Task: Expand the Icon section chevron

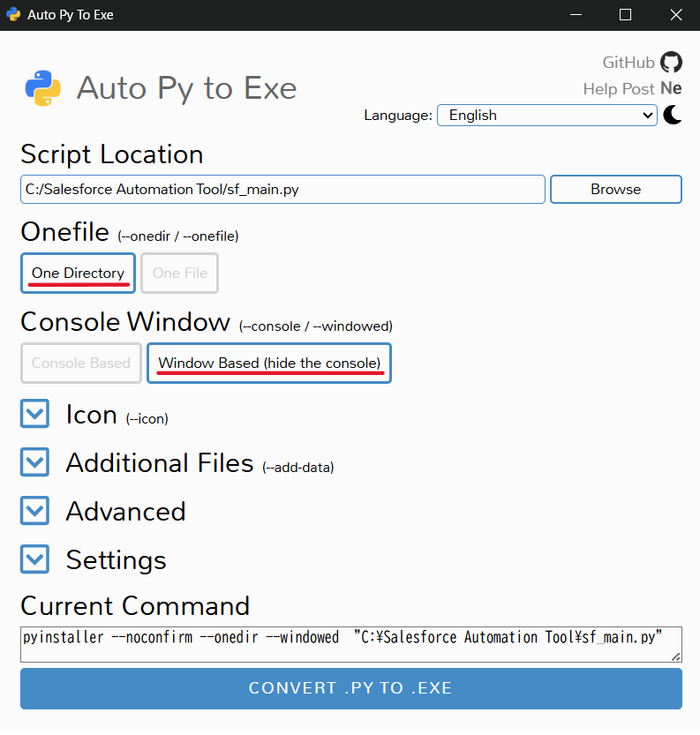Action: [34, 414]
